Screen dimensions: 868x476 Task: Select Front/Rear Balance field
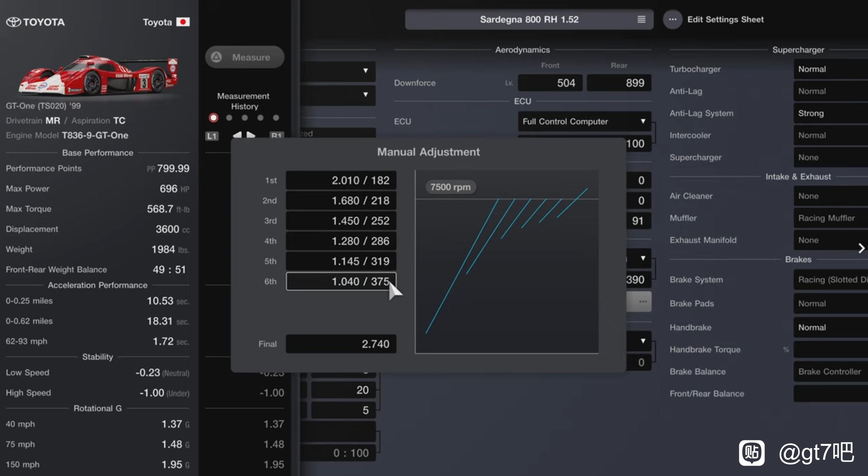coord(831,394)
